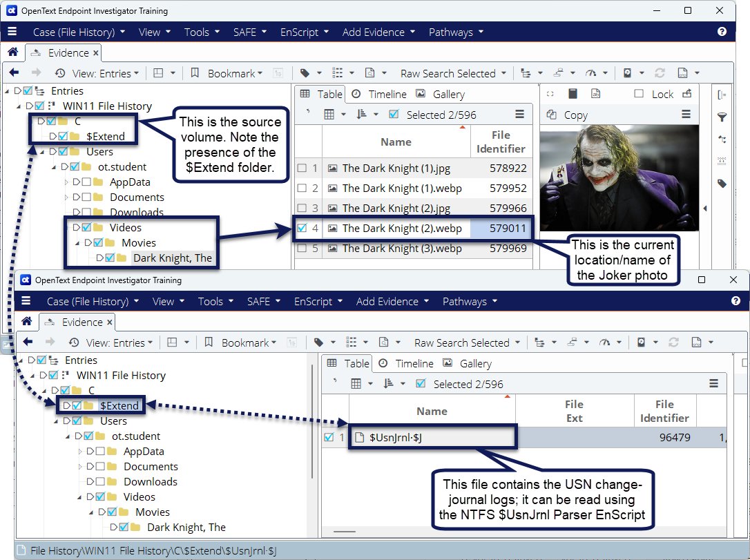The image size is (750, 560).
Task: Click Refresh icon in top window toolbar
Action: coord(660,73)
